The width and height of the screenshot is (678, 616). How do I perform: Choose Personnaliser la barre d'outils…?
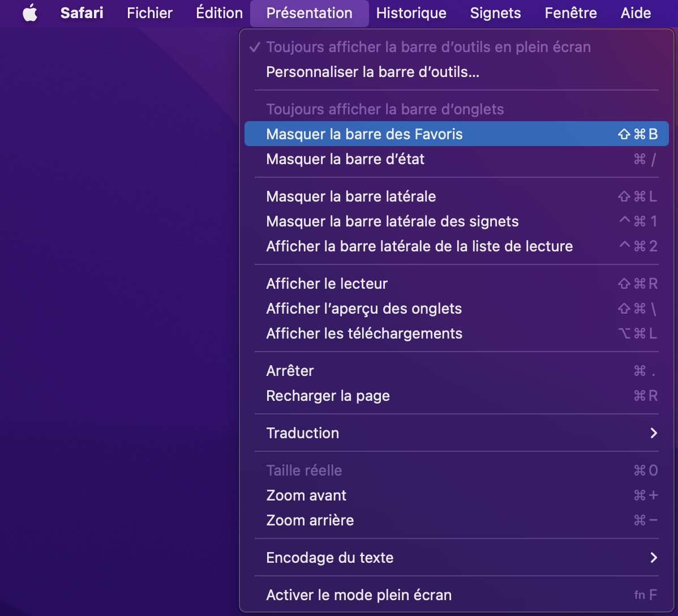point(457,72)
